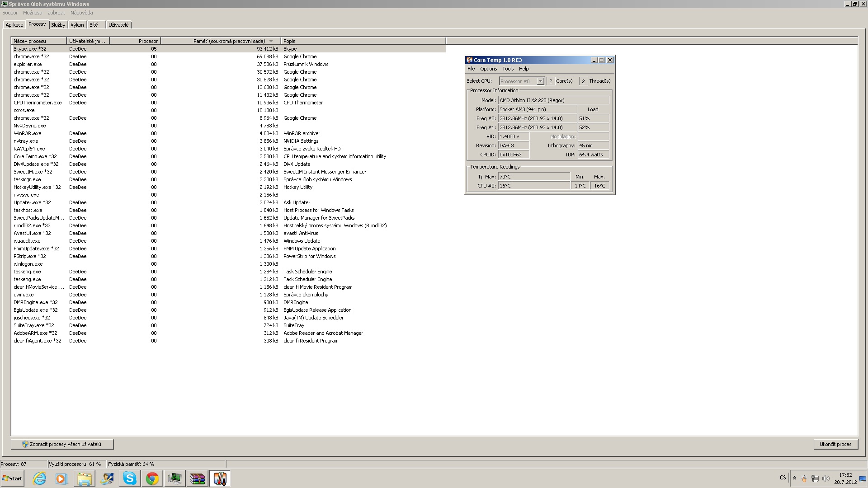
Task: Select the explorer.exe process row
Action: tap(229, 64)
